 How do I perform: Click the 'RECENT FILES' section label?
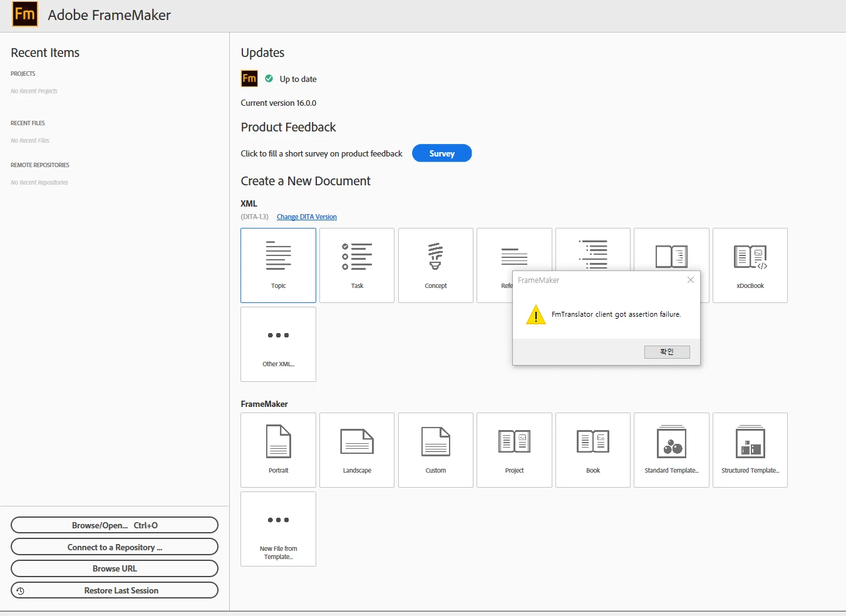click(x=28, y=123)
